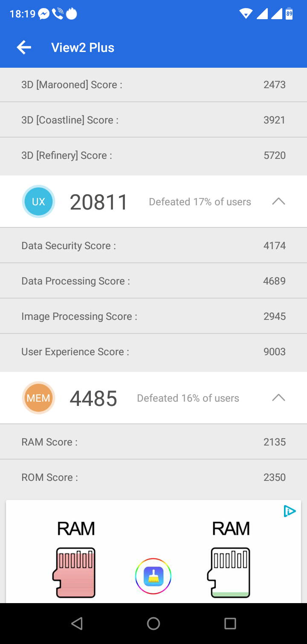Screen dimensions: 307x644
Task: Open recent apps with square button
Action: [x=230, y=624]
